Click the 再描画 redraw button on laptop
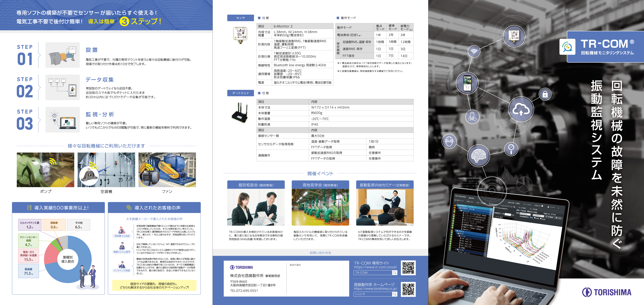The height and width of the screenshot is (305, 644). 549,217
